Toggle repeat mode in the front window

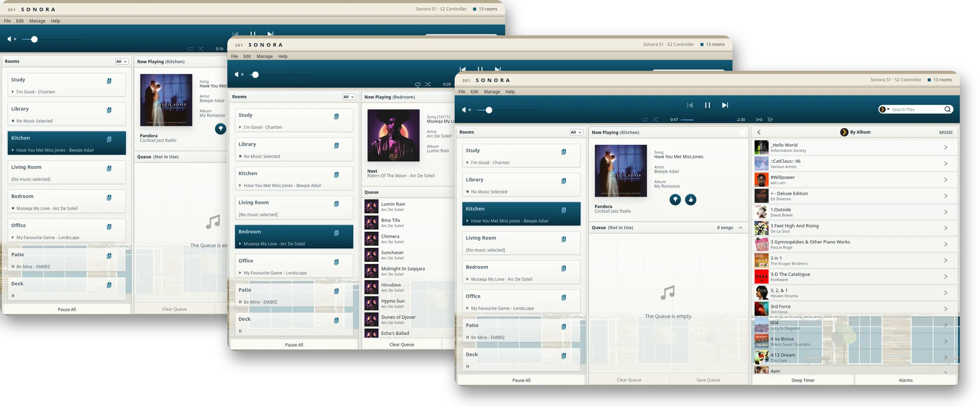point(645,120)
